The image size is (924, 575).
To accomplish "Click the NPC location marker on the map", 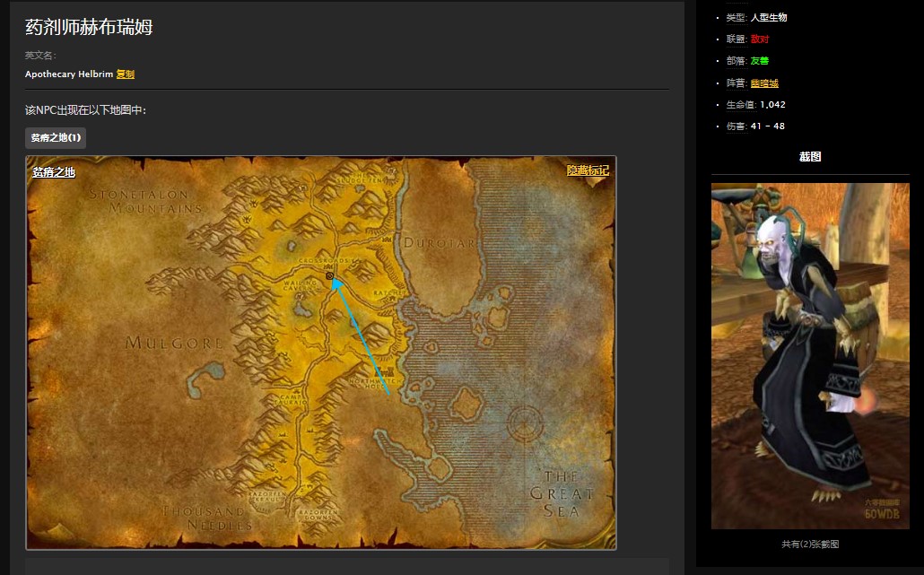I will click(x=329, y=276).
